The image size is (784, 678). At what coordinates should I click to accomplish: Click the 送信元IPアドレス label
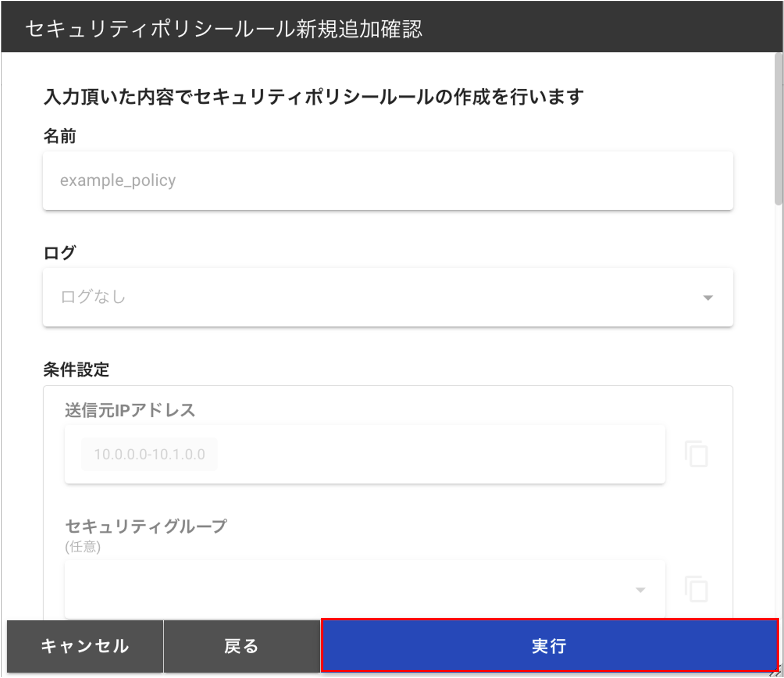(x=130, y=410)
